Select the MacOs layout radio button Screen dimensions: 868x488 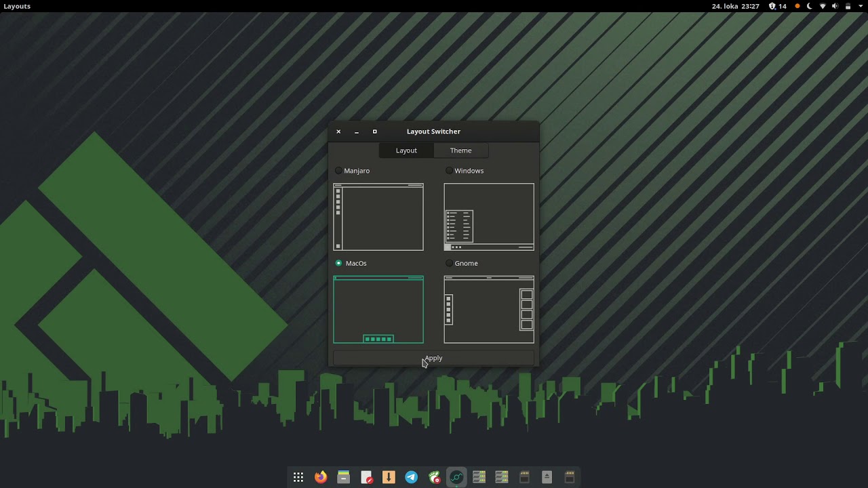339,263
